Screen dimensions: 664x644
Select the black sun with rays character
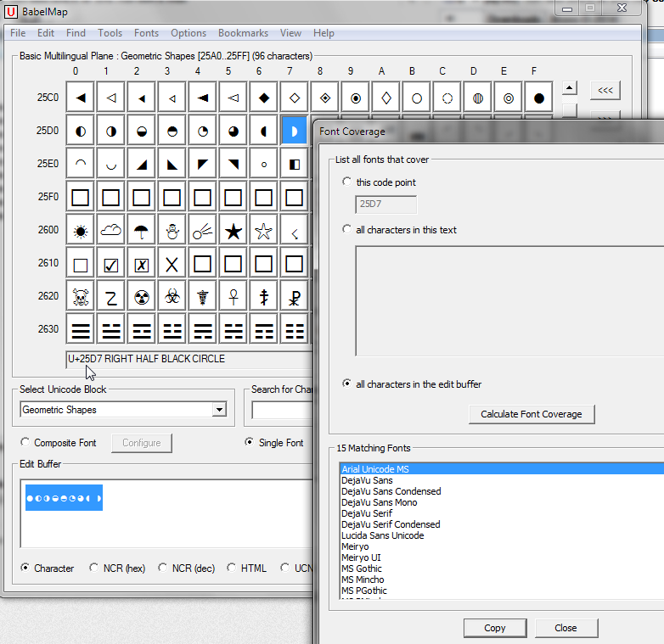(x=81, y=231)
